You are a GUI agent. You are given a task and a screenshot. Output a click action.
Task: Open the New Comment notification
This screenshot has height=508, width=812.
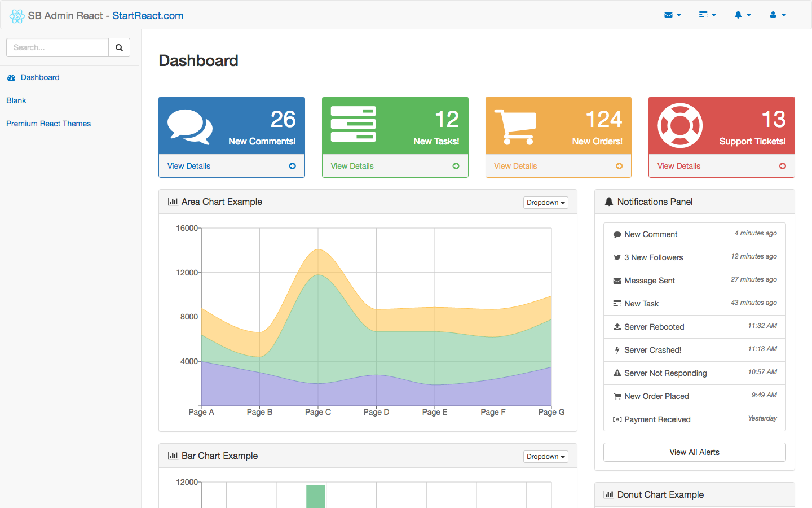pyautogui.click(x=695, y=234)
